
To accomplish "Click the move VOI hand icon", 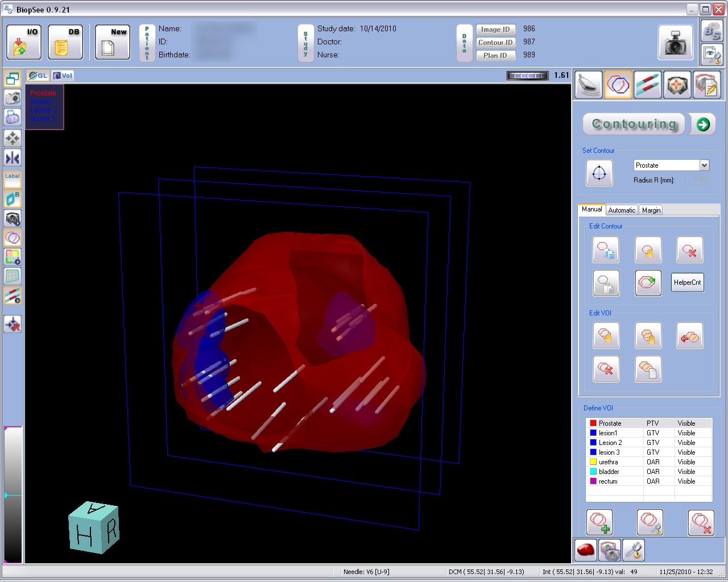I will pos(606,336).
